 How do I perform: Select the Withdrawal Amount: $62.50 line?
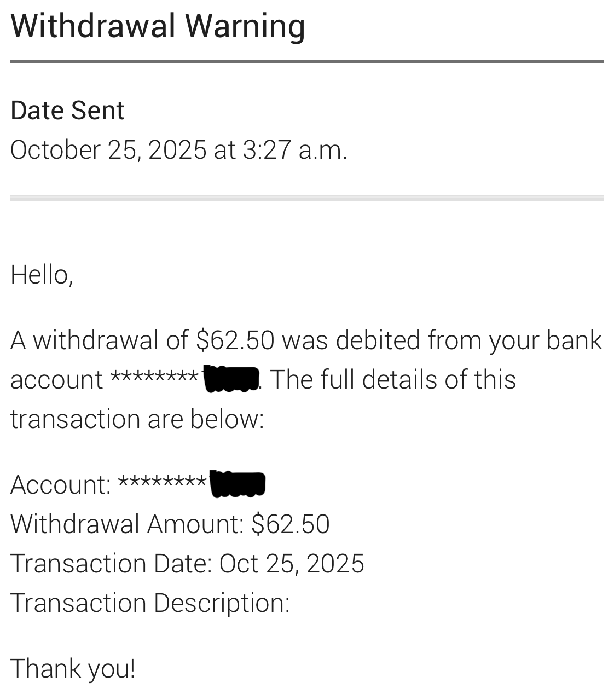[x=170, y=524]
